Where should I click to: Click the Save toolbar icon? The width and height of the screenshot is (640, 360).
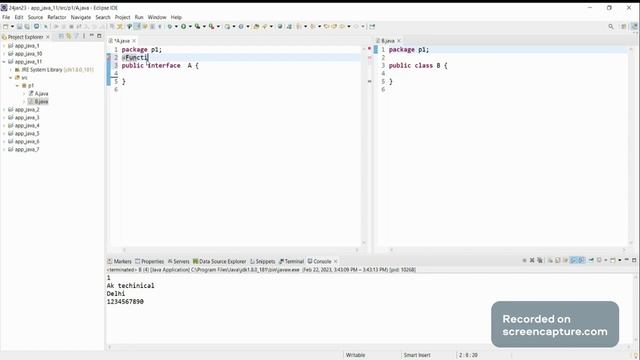(x=19, y=27)
